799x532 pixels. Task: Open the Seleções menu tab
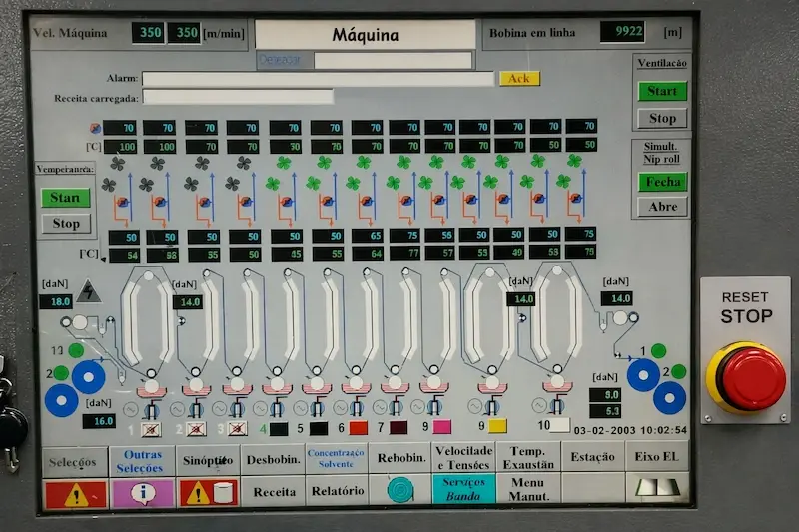[74, 462]
